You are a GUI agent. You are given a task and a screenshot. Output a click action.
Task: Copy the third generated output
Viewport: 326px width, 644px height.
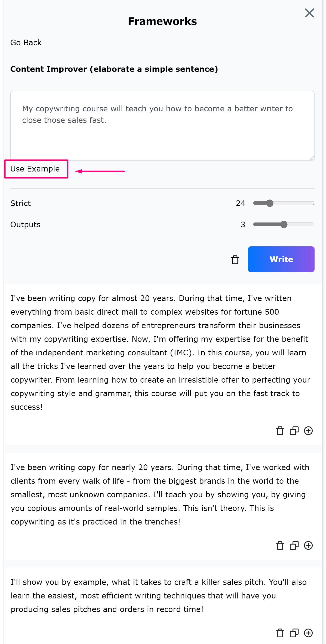(x=294, y=633)
